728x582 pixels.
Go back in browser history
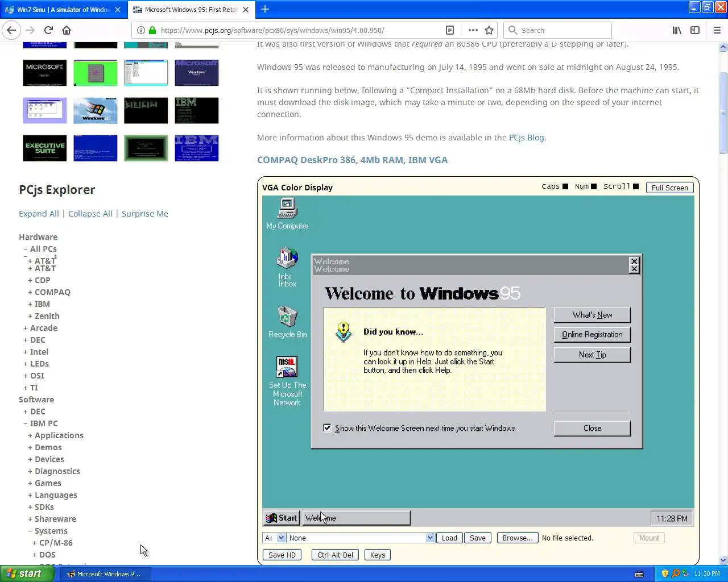[x=11, y=30]
